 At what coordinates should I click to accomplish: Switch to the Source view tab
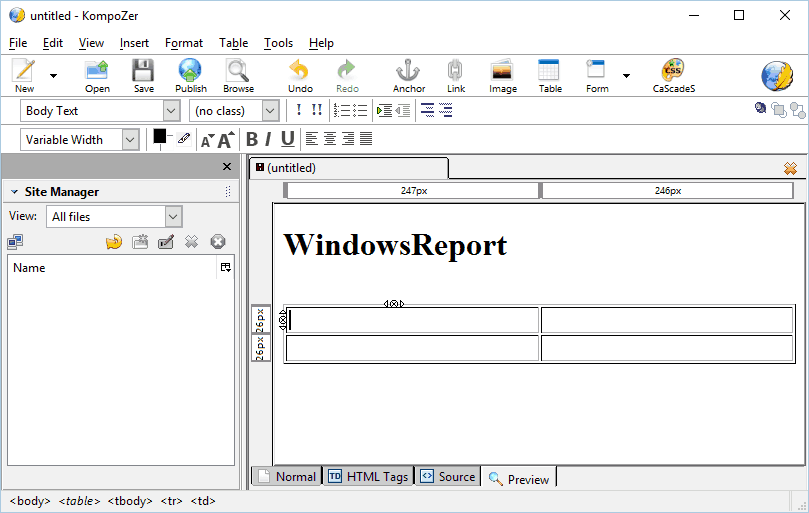447,476
